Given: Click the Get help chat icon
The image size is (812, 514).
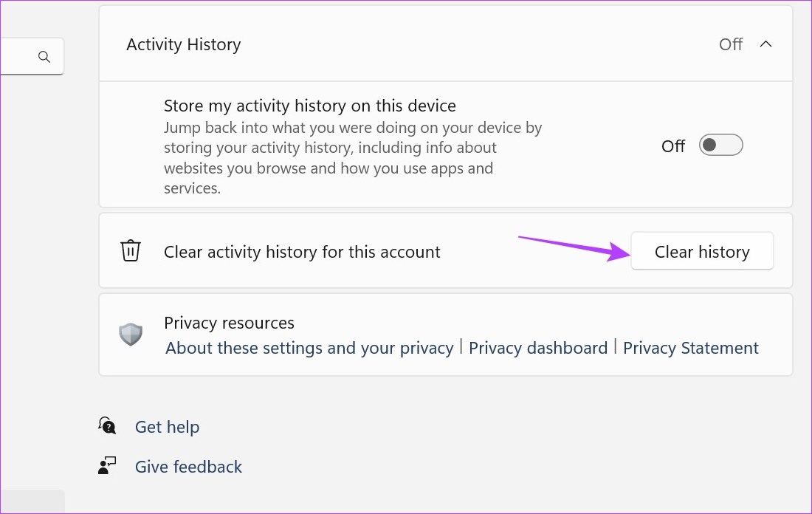Looking at the screenshot, I should click(107, 426).
